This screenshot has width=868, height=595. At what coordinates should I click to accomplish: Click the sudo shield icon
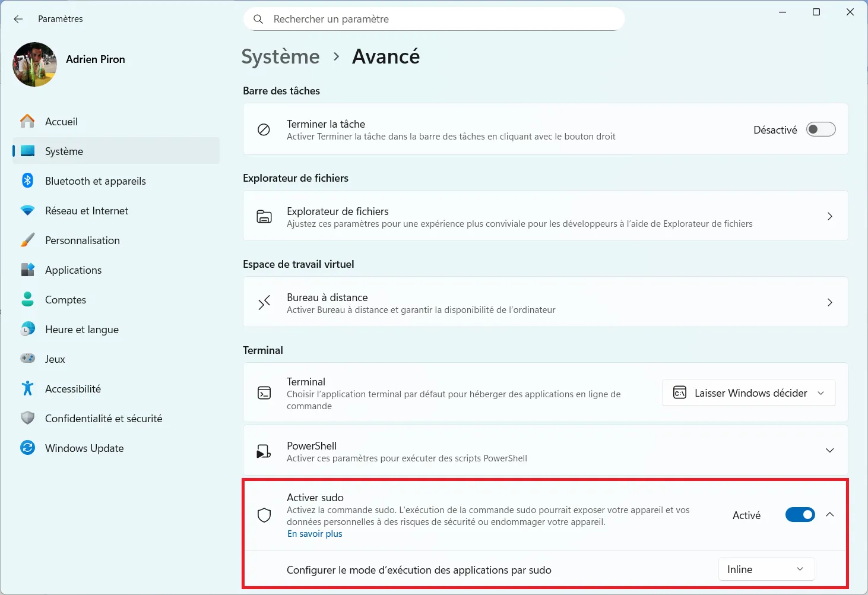[264, 514]
